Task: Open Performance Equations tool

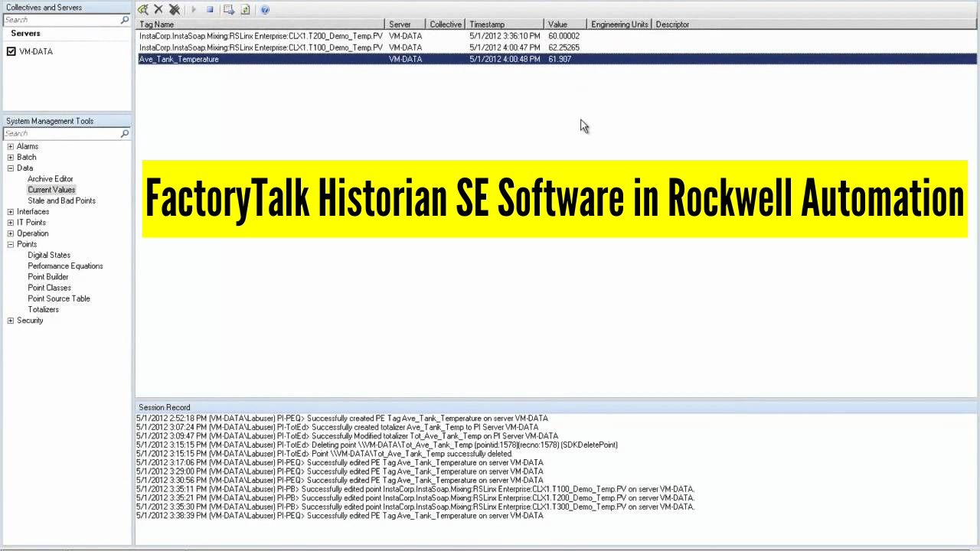Action: pyautogui.click(x=65, y=266)
